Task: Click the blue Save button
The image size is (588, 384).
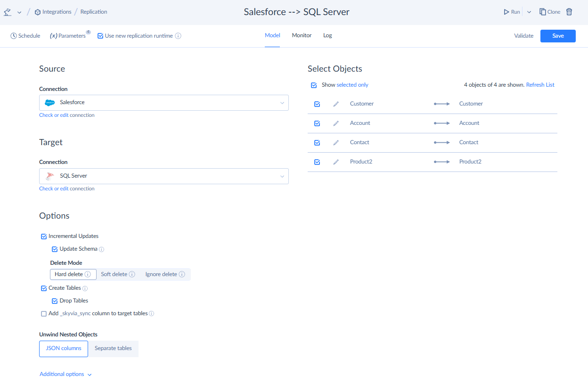Action: click(x=557, y=36)
